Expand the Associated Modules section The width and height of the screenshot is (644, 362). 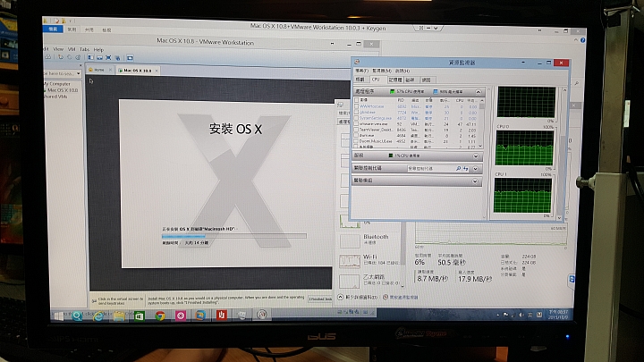coord(475,181)
